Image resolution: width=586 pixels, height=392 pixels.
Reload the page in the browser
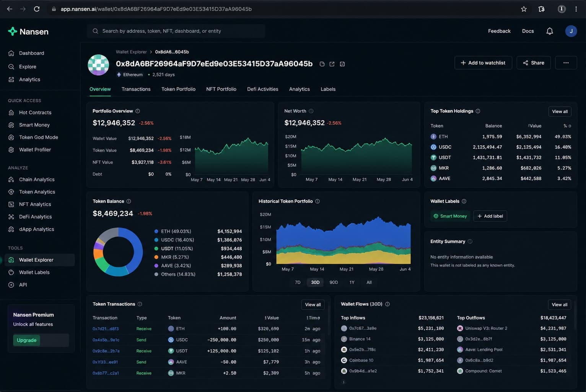point(37,9)
